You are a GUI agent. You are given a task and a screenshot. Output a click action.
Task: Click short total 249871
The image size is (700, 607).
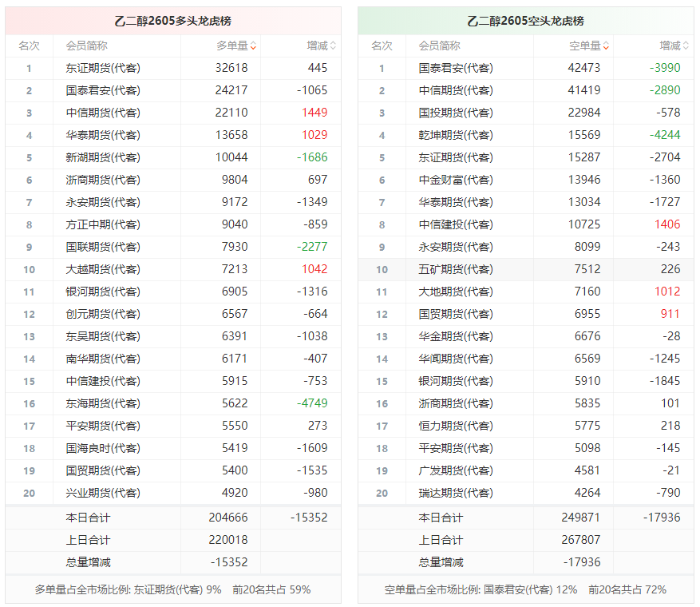(x=581, y=518)
